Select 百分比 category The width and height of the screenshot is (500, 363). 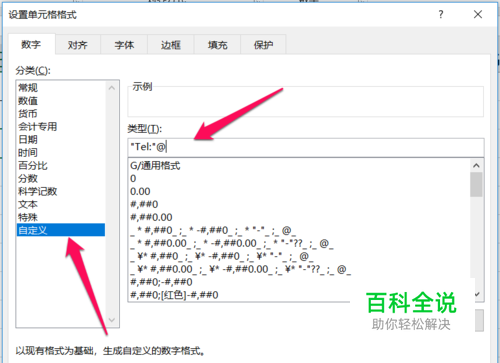[61, 166]
